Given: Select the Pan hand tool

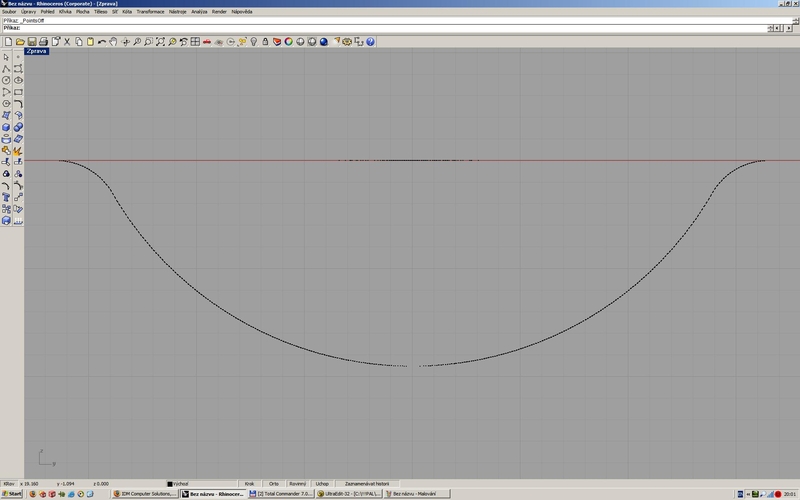Looking at the screenshot, I should (114, 42).
